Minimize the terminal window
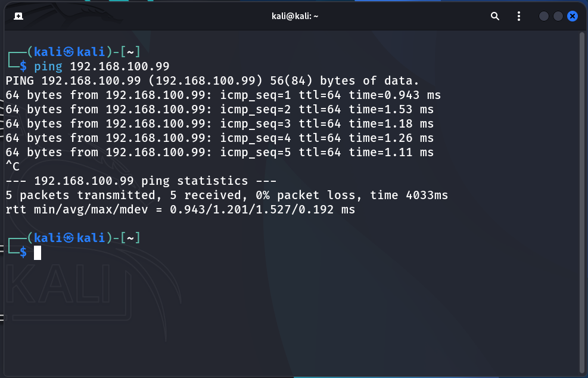This screenshot has width=588, height=378. coord(543,16)
